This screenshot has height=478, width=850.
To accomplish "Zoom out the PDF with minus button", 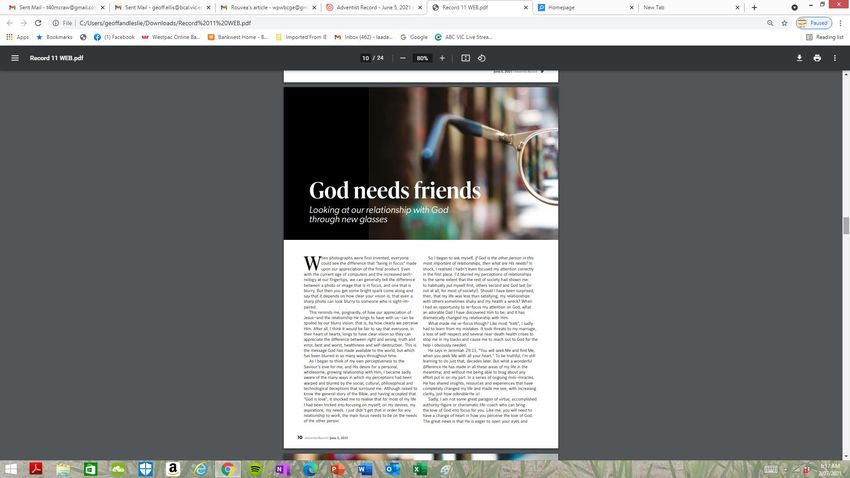I will click(x=403, y=58).
